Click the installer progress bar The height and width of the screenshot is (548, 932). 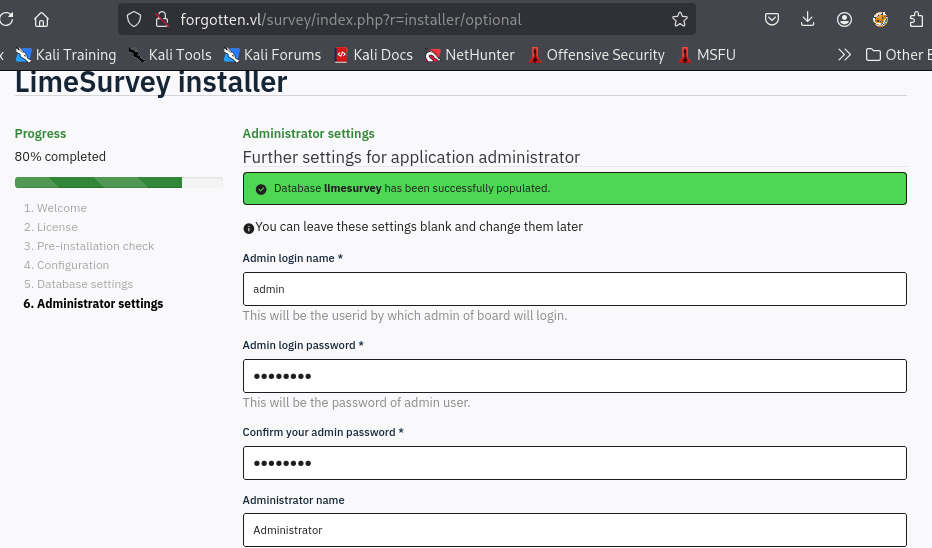click(x=118, y=182)
